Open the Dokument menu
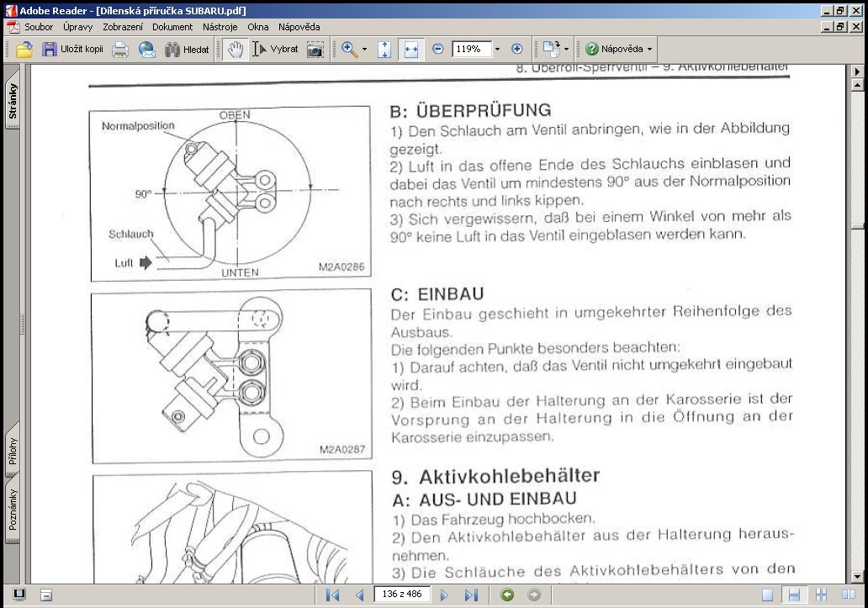868x608 pixels. [x=172, y=27]
